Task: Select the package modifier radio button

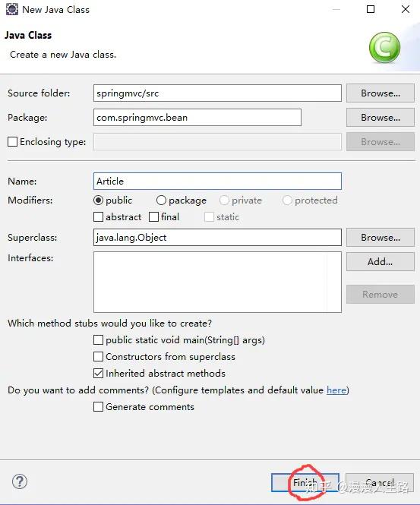Action: point(161,200)
